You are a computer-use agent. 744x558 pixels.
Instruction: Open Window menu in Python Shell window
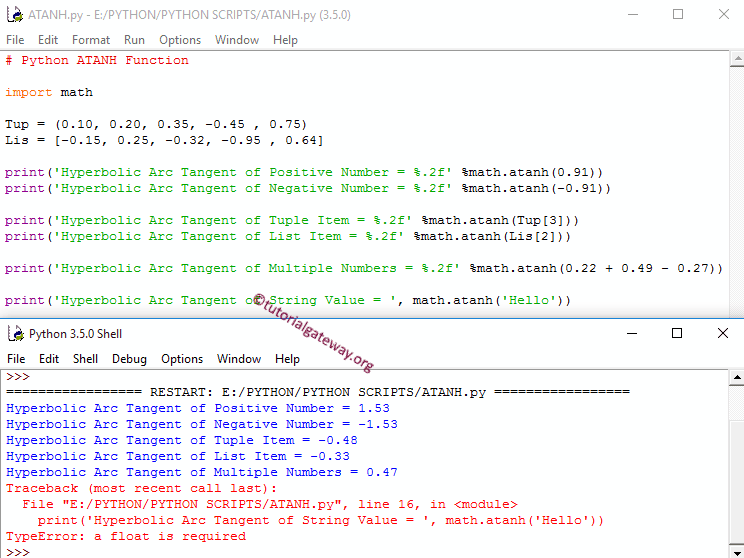pyautogui.click(x=239, y=359)
